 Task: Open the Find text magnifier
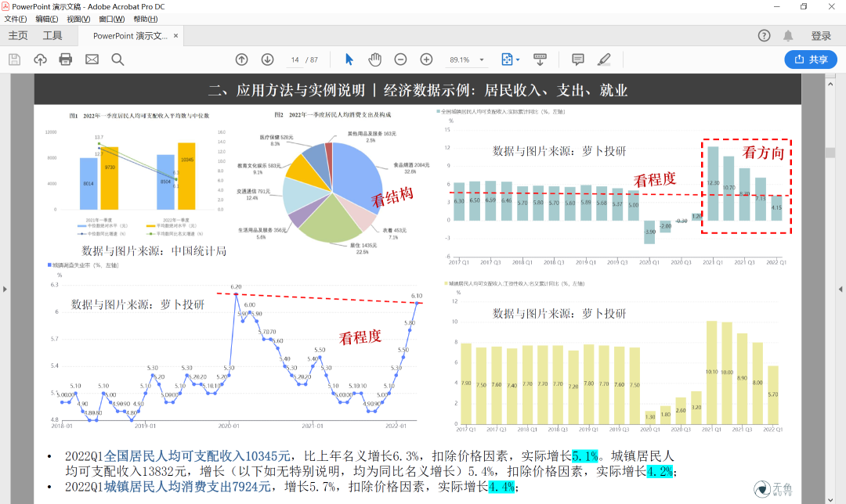click(117, 59)
